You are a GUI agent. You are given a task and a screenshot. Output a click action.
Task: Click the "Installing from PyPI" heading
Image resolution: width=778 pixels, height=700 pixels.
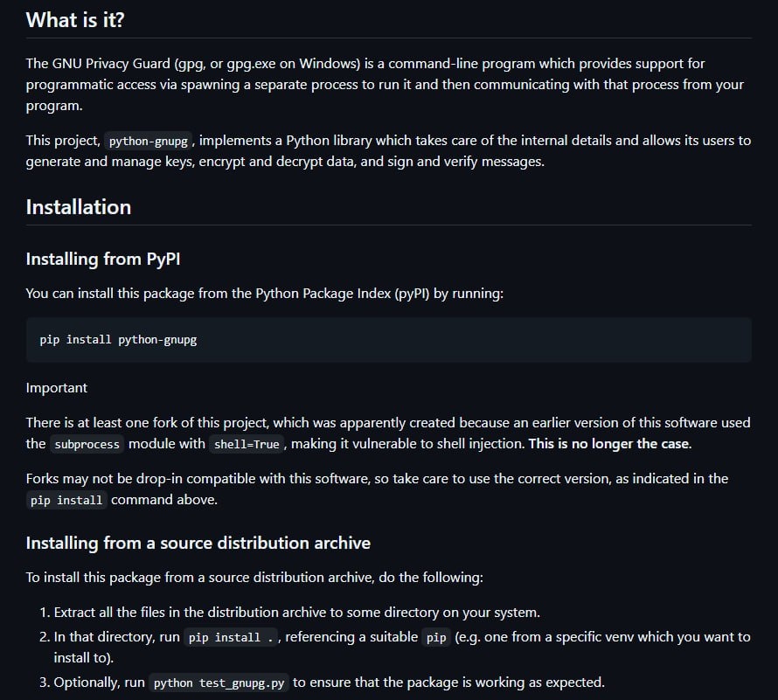coord(105,259)
